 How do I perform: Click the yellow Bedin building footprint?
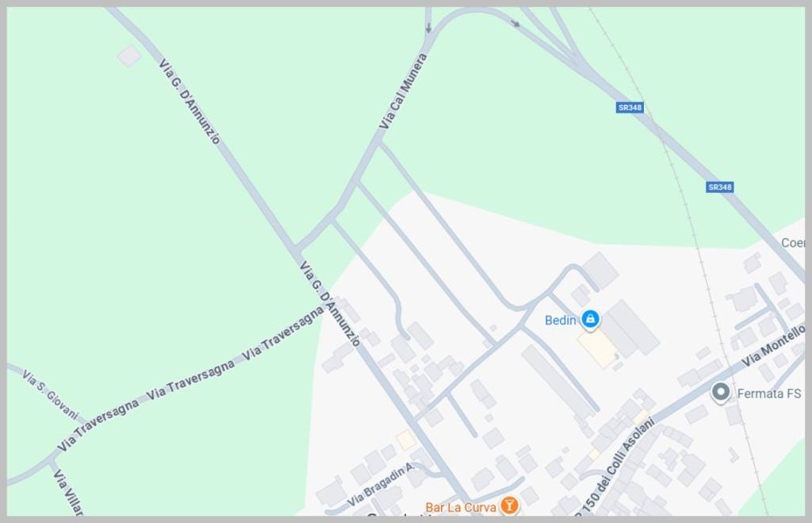(x=598, y=348)
